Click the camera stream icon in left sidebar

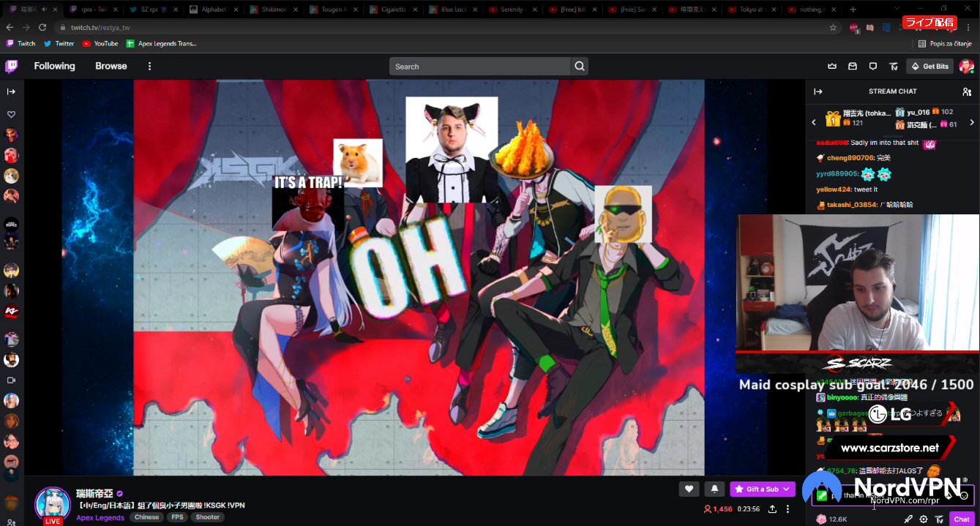(x=11, y=380)
